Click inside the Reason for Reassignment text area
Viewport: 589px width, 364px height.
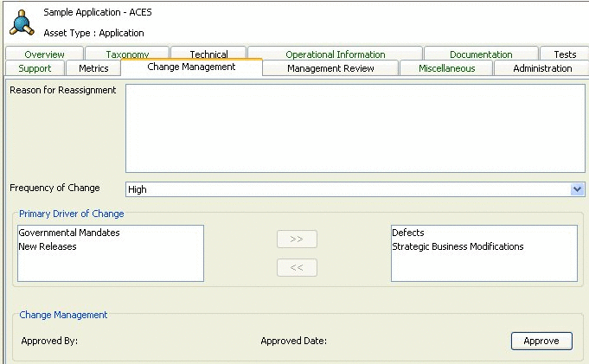[355, 128]
